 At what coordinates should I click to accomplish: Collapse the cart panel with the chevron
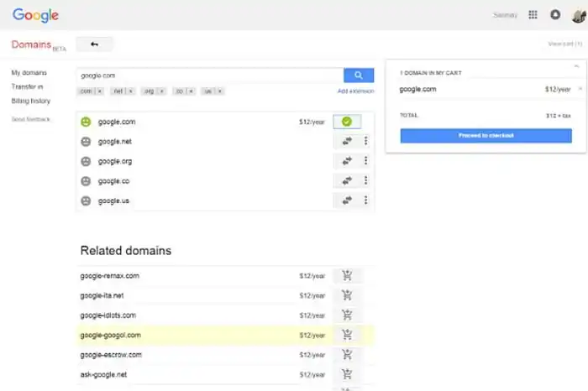(x=576, y=65)
